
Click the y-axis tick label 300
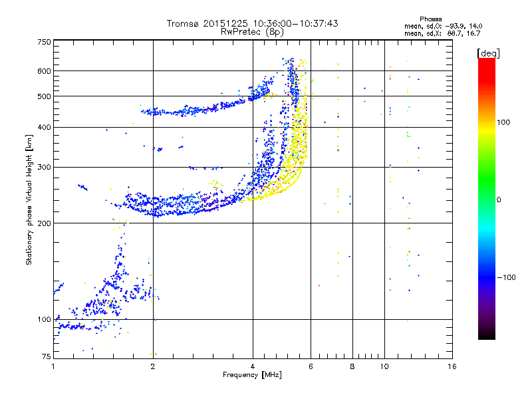coord(44,168)
